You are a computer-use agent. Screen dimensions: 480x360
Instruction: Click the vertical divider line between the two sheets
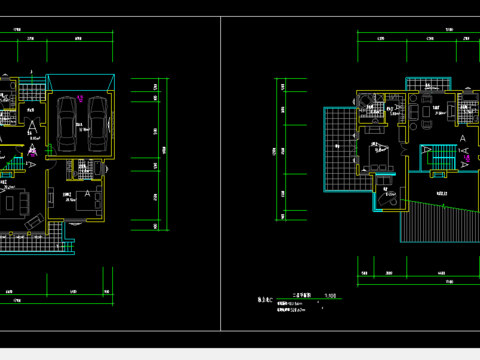[220, 173]
